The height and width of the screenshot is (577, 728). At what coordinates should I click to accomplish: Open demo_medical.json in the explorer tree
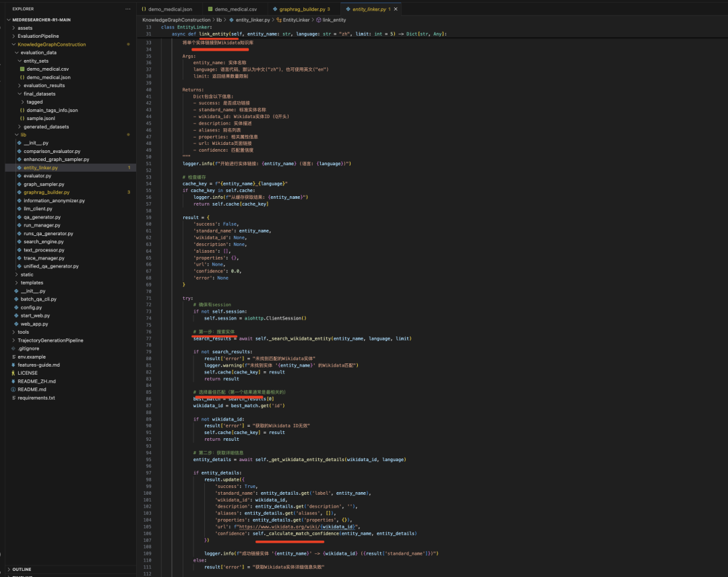(x=49, y=77)
